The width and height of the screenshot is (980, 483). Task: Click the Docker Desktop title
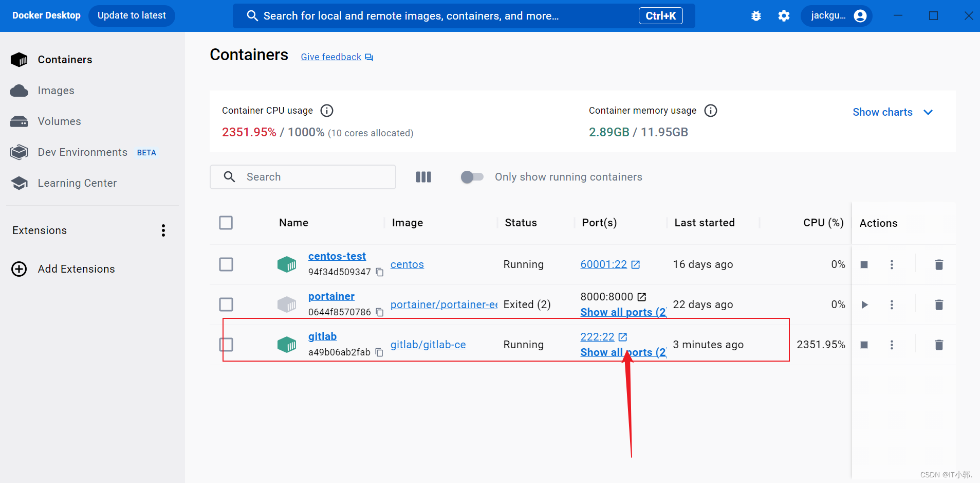pyautogui.click(x=46, y=15)
